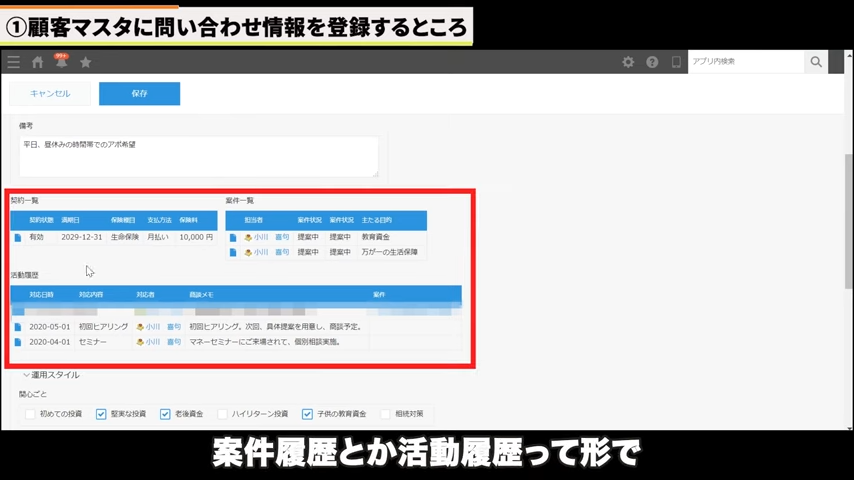Image resolution: width=854 pixels, height=480 pixels.
Task: Click the blue 保存 button
Action: click(x=139, y=94)
